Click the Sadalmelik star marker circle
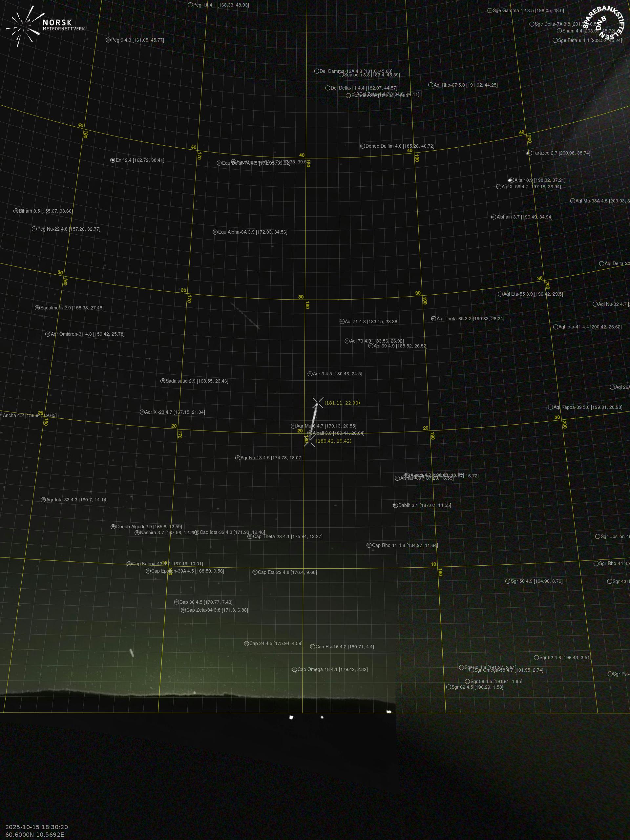This screenshot has height=840, width=630. pyautogui.click(x=37, y=308)
